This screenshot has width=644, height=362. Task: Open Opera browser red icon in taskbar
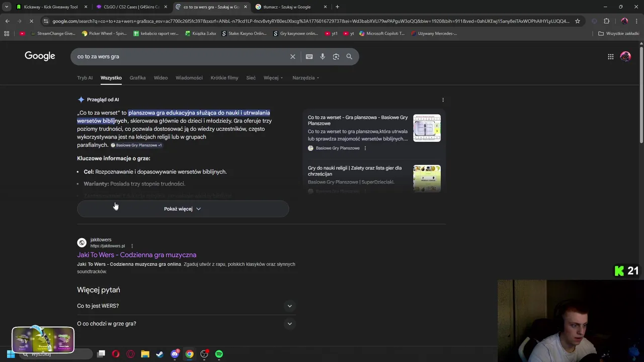pyautogui.click(x=116, y=354)
